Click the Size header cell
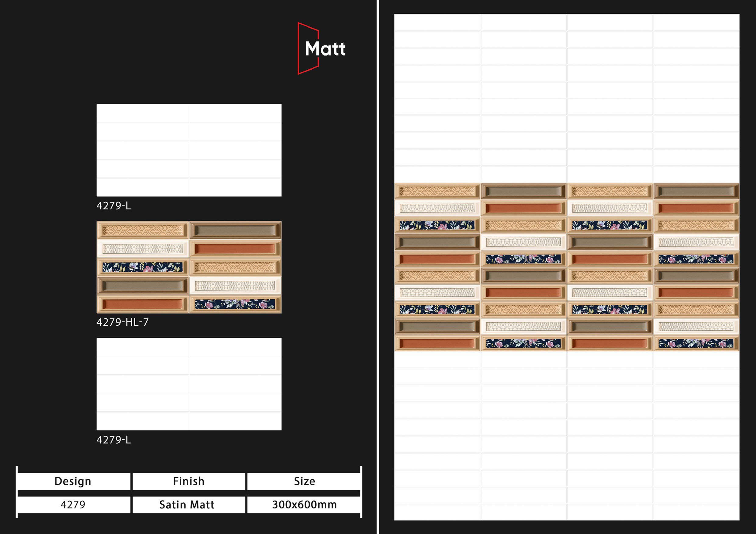756x534 pixels. point(304,481)
